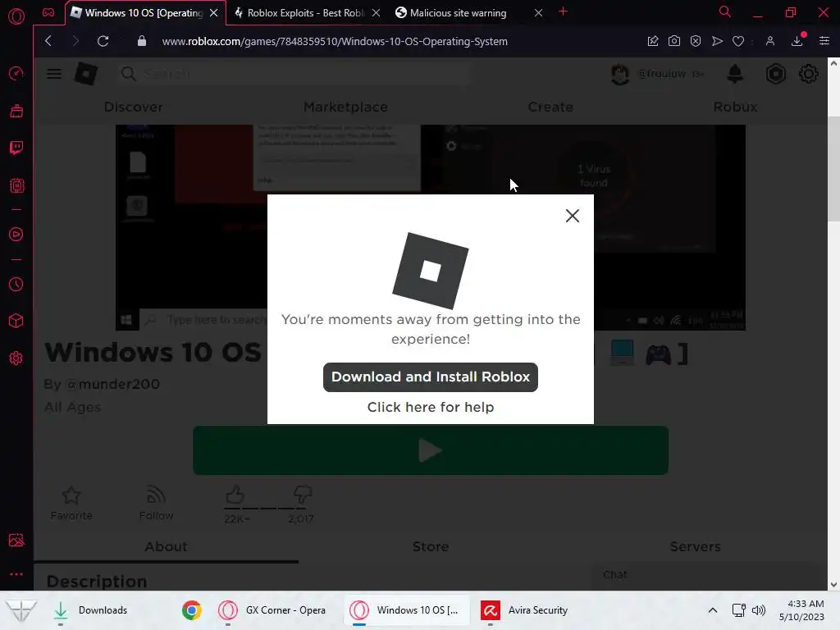Open the Marketplace menu item
840x630 pixels.
click(x=345, y=107)
